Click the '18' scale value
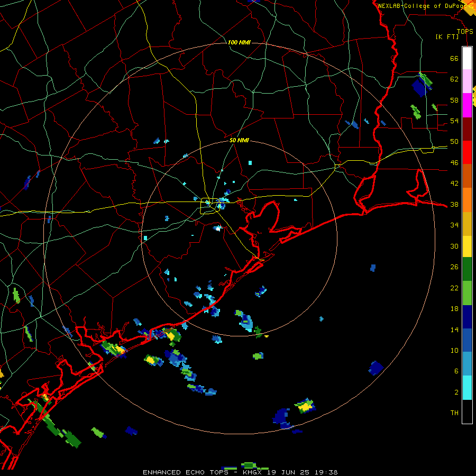The height and width of the screenshot is (476, 476). [x=454, y=309]
